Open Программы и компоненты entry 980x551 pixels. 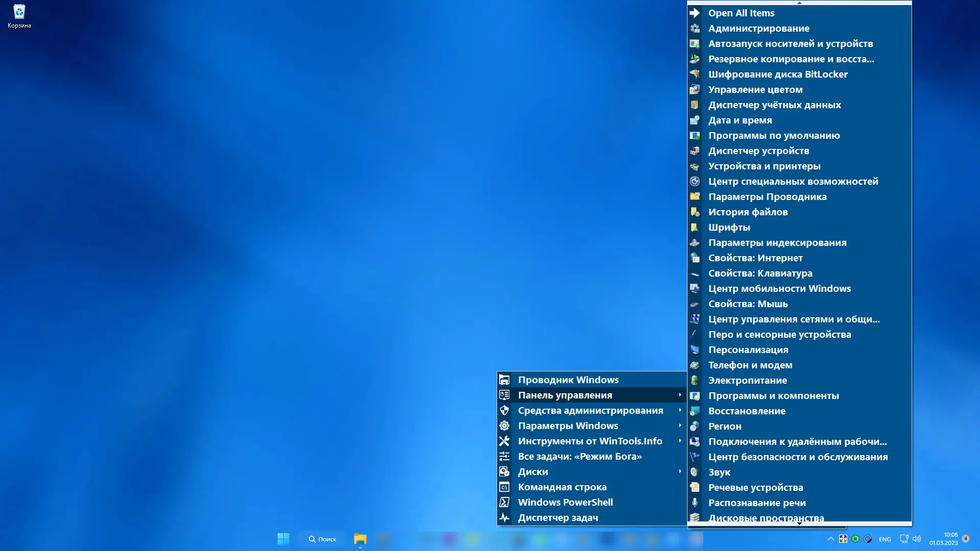(773, 395)
